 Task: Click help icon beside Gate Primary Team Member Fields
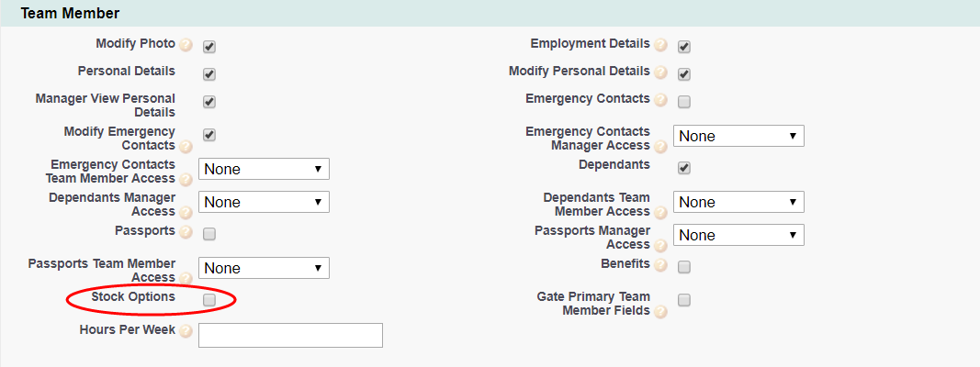click(x=660, y=312)
